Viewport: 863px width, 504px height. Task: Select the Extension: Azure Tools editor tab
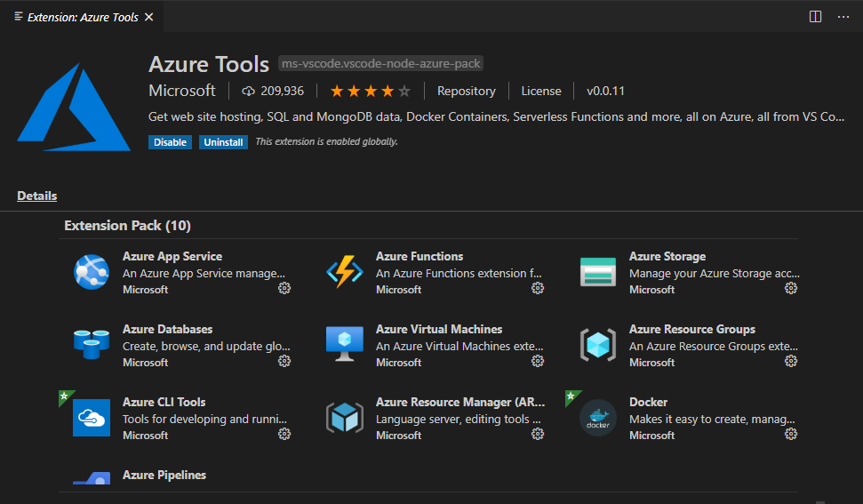click(x=82, y=17)
